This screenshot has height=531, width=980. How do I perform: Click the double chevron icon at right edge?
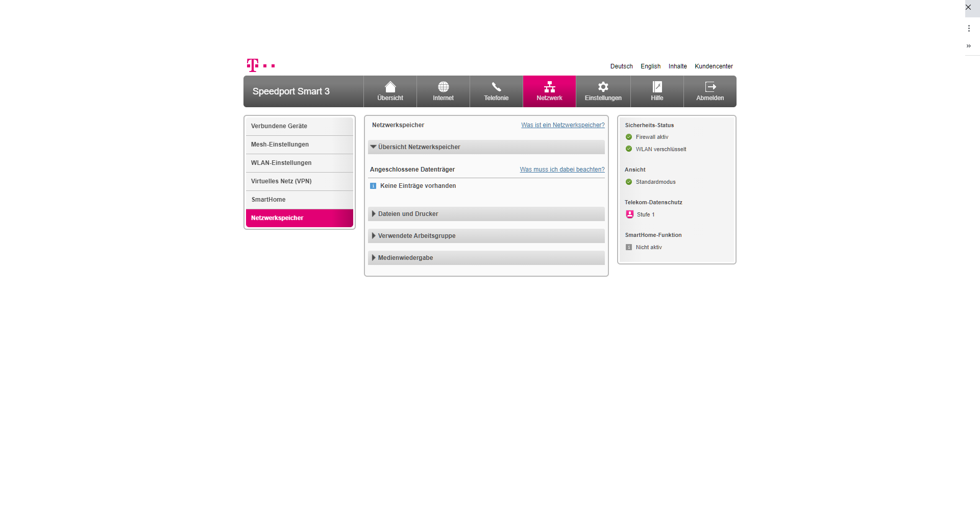point(969,46)
